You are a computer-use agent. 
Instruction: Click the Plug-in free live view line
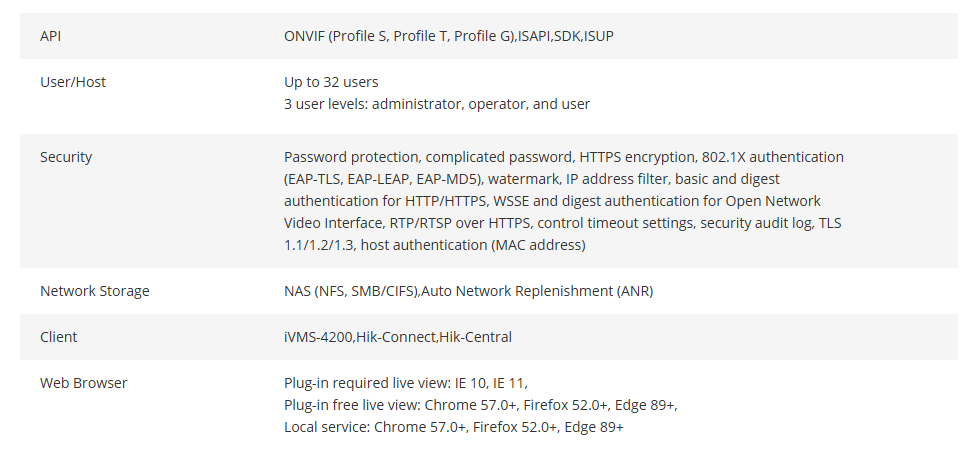(x=481, y=405)
